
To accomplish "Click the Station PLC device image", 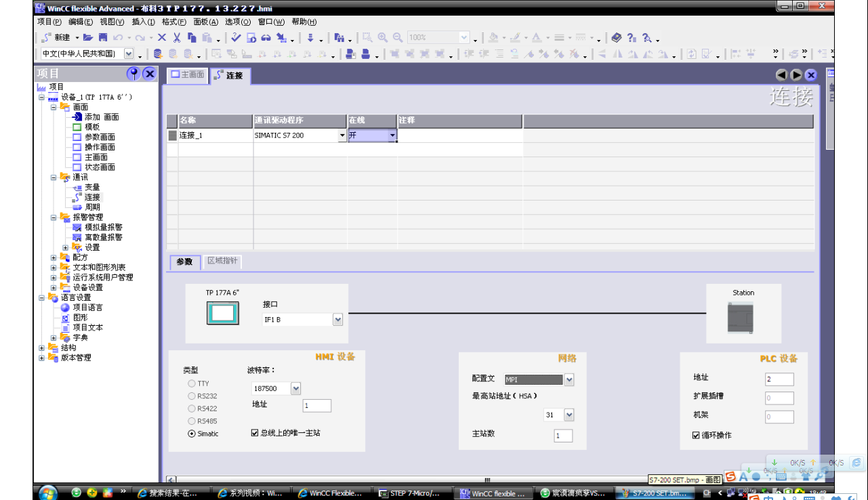I will (740, 317).
